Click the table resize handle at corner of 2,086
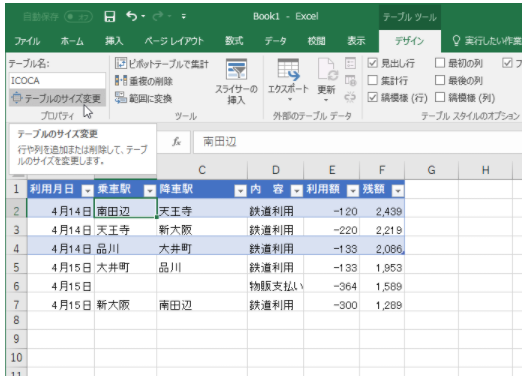The width and height of the screenshot is (524, 376). coord(403,253)
